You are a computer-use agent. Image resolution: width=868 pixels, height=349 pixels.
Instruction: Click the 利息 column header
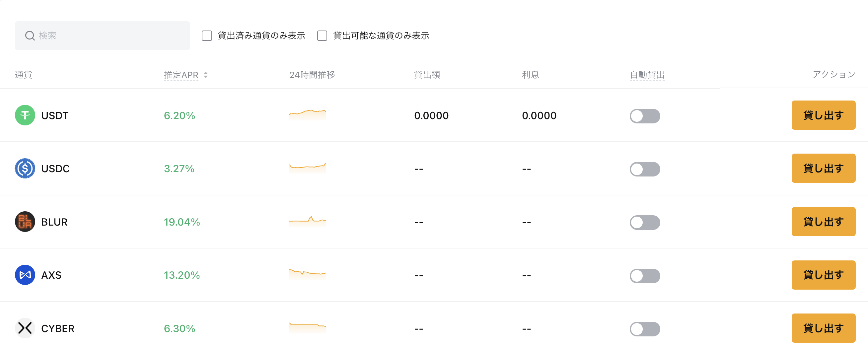[x=531, y=75]
